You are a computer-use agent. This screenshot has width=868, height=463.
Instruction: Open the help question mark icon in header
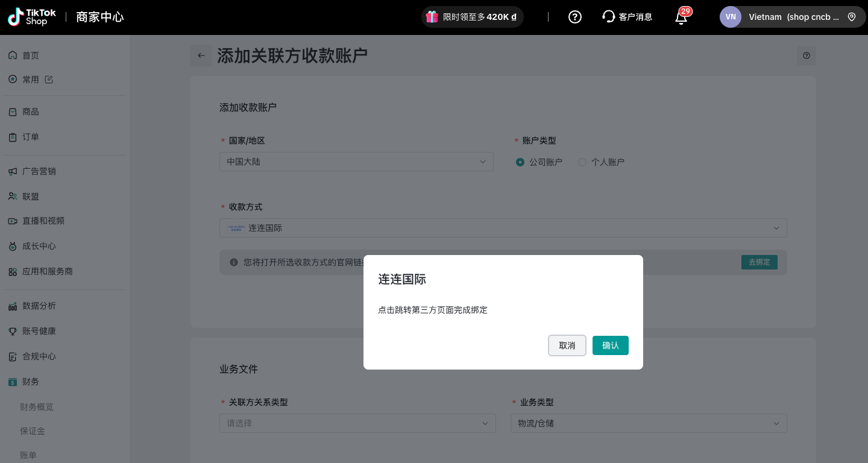[575, 17]
